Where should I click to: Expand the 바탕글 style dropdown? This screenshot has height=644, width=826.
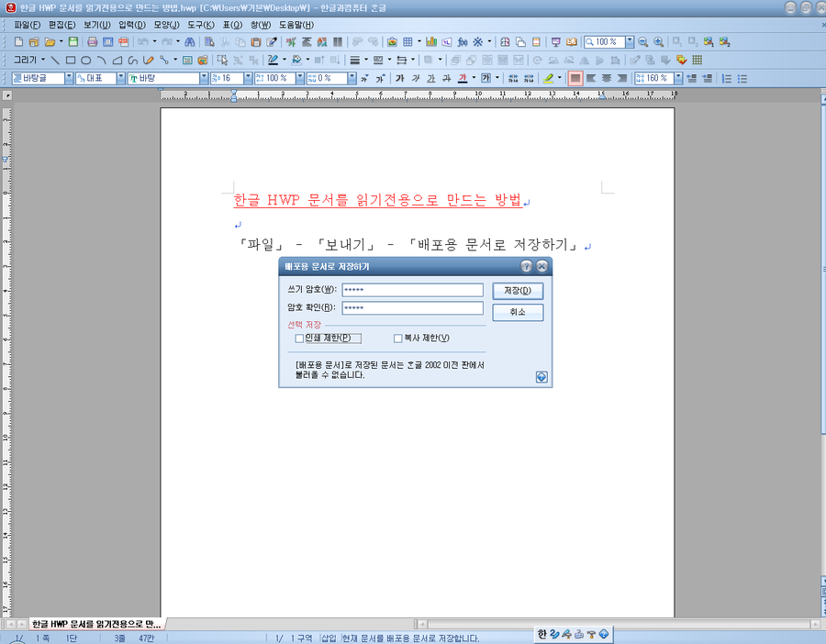pos(69,79)
